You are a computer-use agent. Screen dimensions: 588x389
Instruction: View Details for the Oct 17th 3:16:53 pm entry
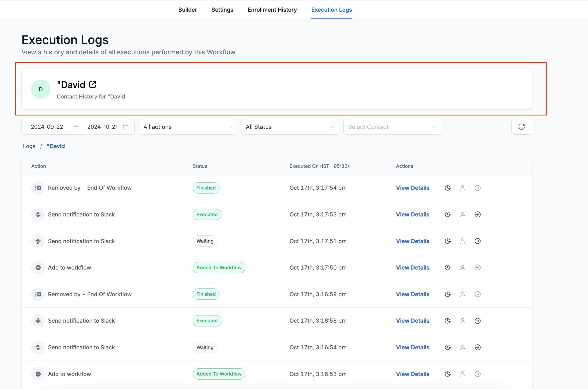pyautogui.click(x=412, y=374)
